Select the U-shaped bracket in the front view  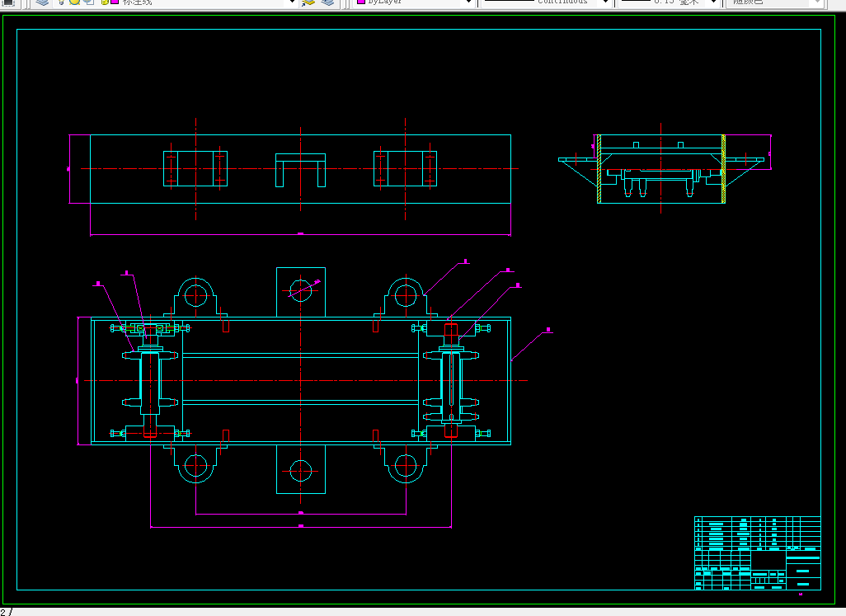tap(300, 171)
